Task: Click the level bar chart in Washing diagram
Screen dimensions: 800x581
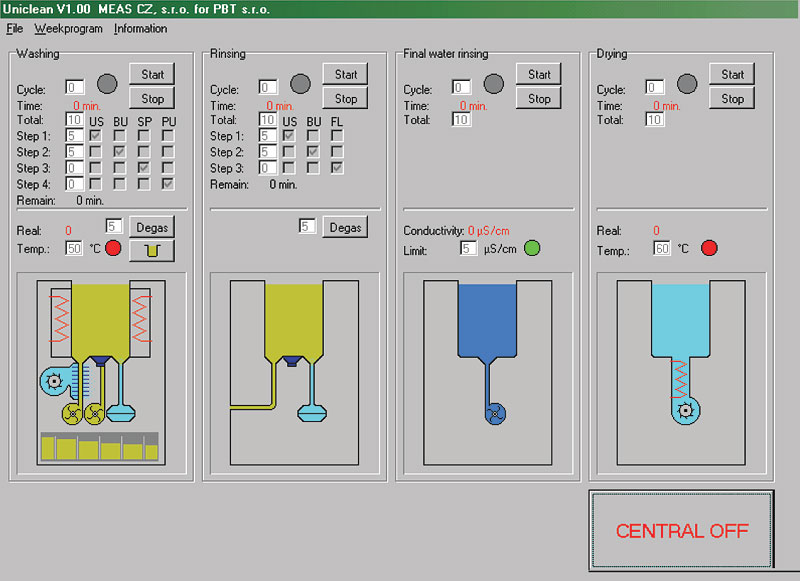Action: coord(98,447)
